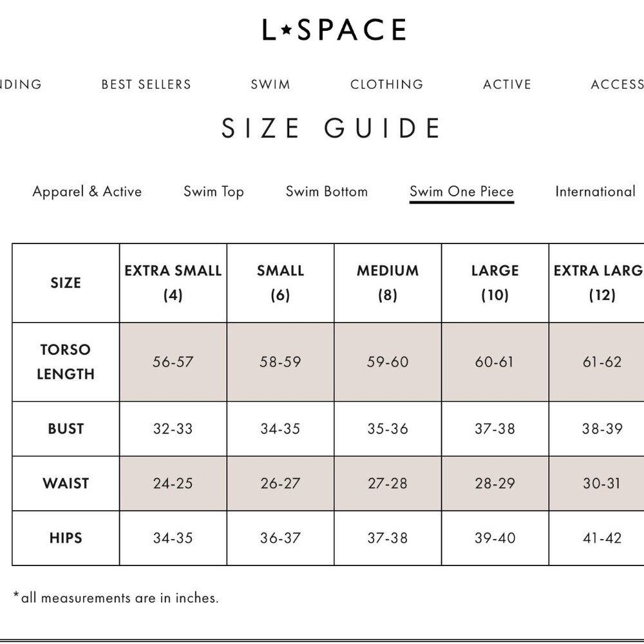644x644 pixels.
Task: Show the Swim Bottom size chart
Action: point(327,191)
